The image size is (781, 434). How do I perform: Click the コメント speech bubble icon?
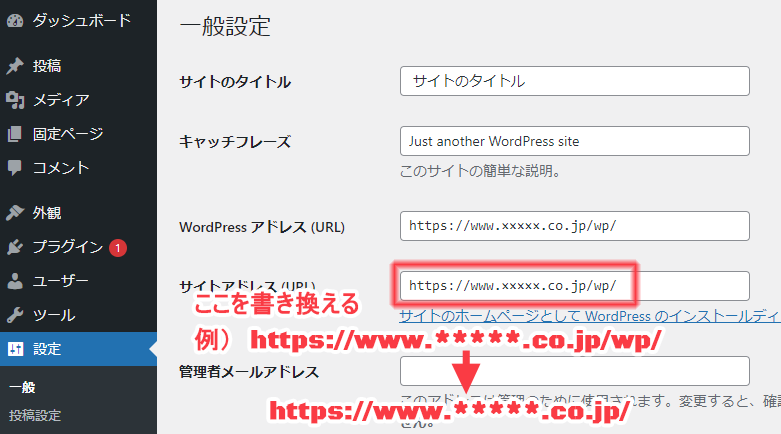pyautogui.click(x=15, y=168)
